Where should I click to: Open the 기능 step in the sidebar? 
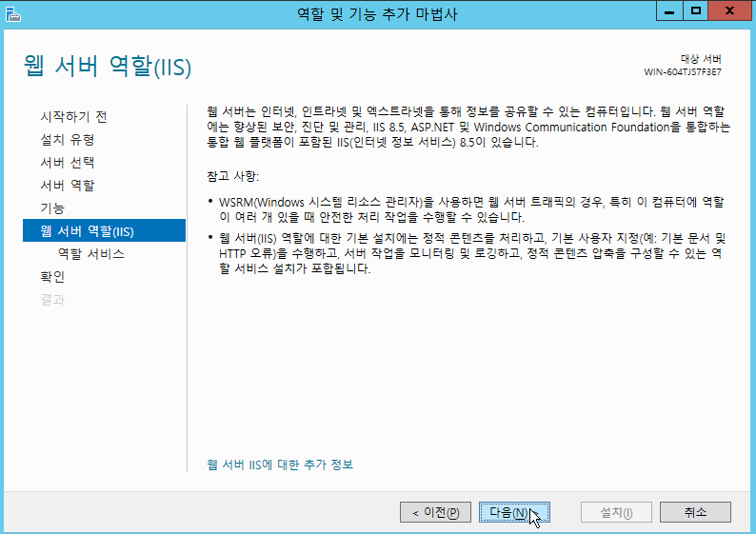click(x=52, y=208)
